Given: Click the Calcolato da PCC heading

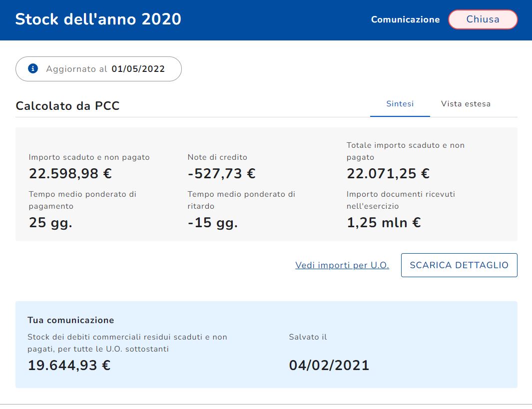Looking at the screenshot, I should [x=67, y=106].
